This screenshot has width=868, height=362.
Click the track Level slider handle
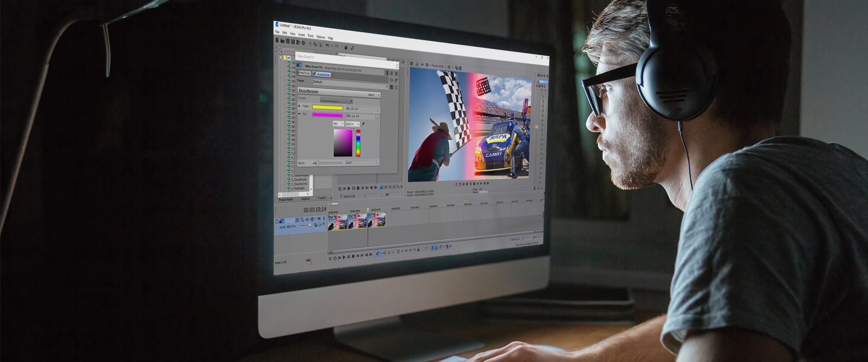click(x=310, y=225)
